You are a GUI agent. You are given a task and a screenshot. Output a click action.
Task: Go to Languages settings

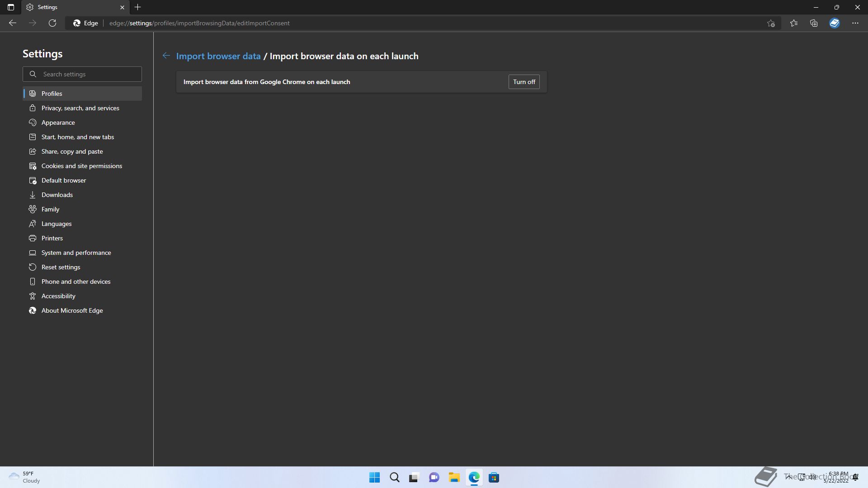(82, 224)
